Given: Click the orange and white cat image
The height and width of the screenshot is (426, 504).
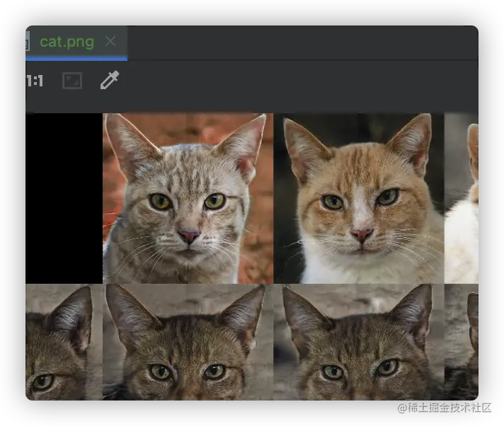Looking at the screenshot, I should click(x=359, y=198).
